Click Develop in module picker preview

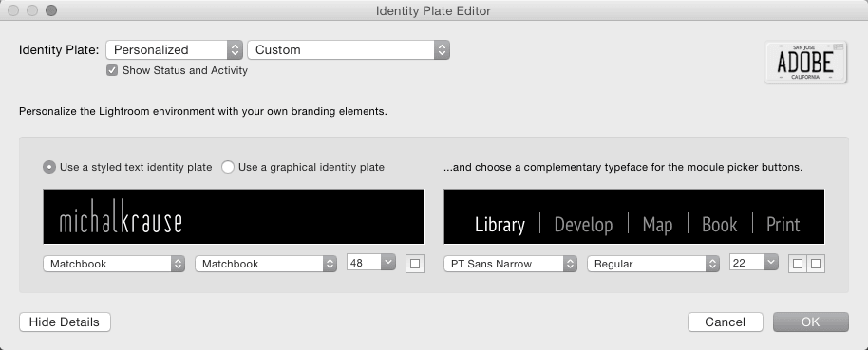click(x=583, y=225)
